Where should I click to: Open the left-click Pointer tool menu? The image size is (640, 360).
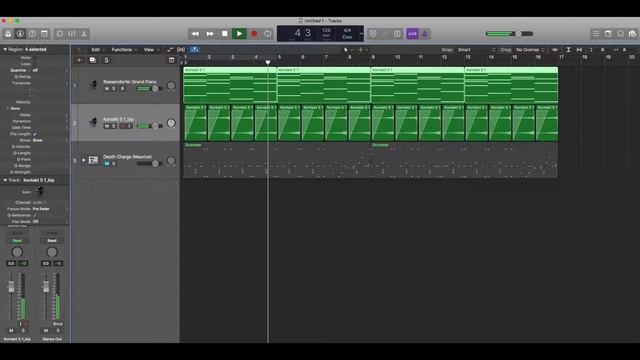[x=347, y=50]
